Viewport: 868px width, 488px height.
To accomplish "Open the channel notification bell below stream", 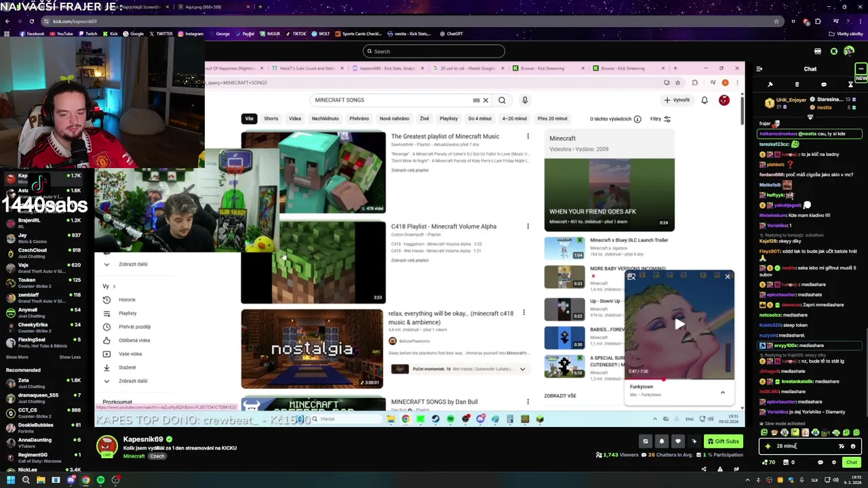I will (x=662, y=441).
